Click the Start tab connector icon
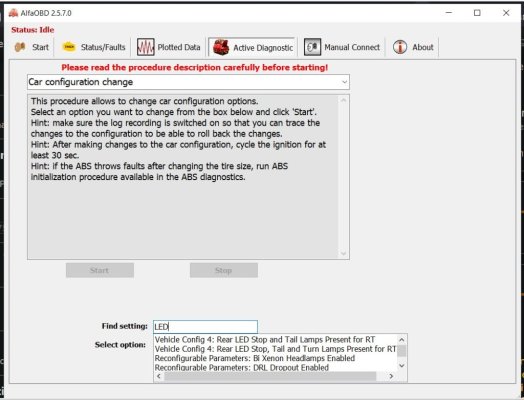The height and width of the screenshot is (400, 524). (x=20, y=47)
